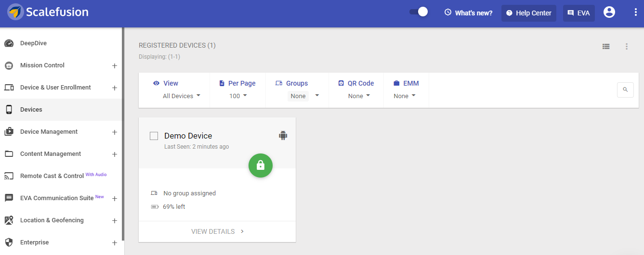Click the Demo Device name
The height and width of the screenshot is (255, 644).
(188, 136)
